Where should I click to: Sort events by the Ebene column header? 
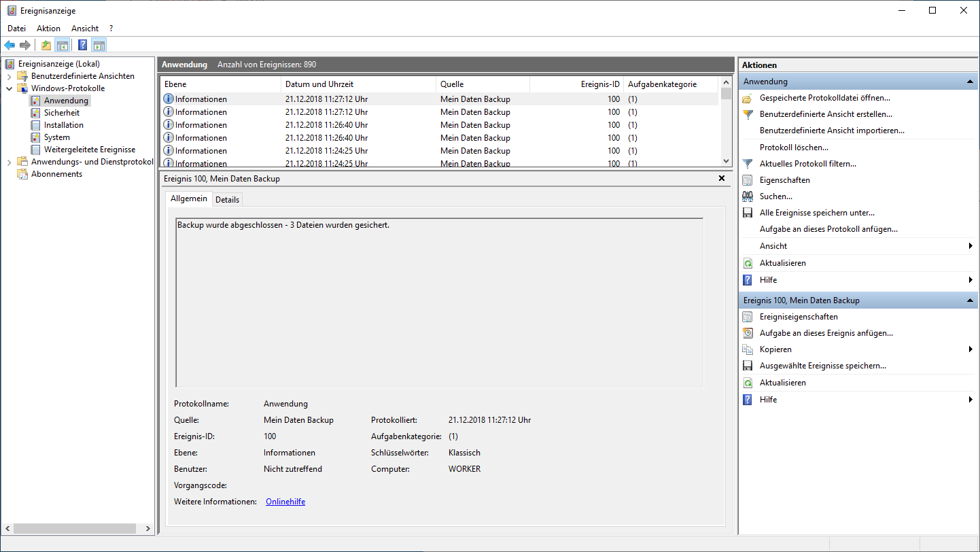click(220, 84)
